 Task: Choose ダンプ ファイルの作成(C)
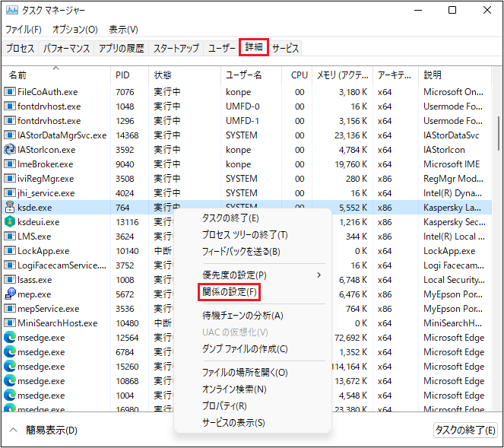point(245,349)
